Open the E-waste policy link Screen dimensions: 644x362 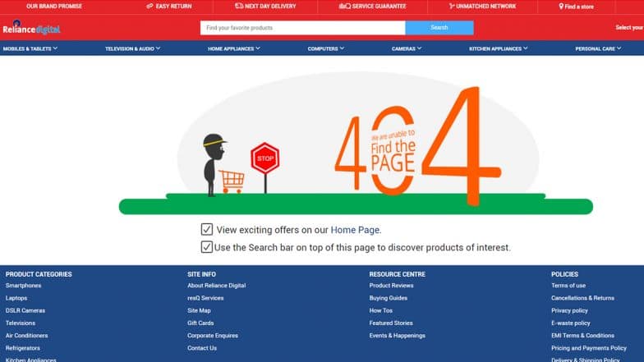coord(571,323)
